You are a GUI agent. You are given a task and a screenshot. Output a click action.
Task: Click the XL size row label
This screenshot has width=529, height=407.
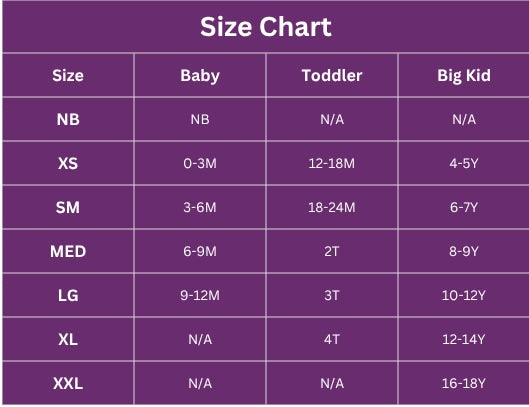(x=68, y=339)
